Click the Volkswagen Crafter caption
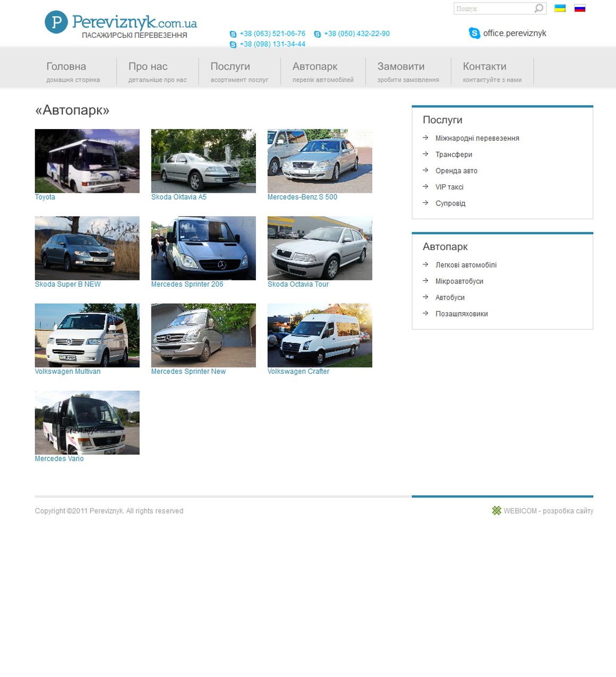 pyautogui.click(x=298, y=371)
